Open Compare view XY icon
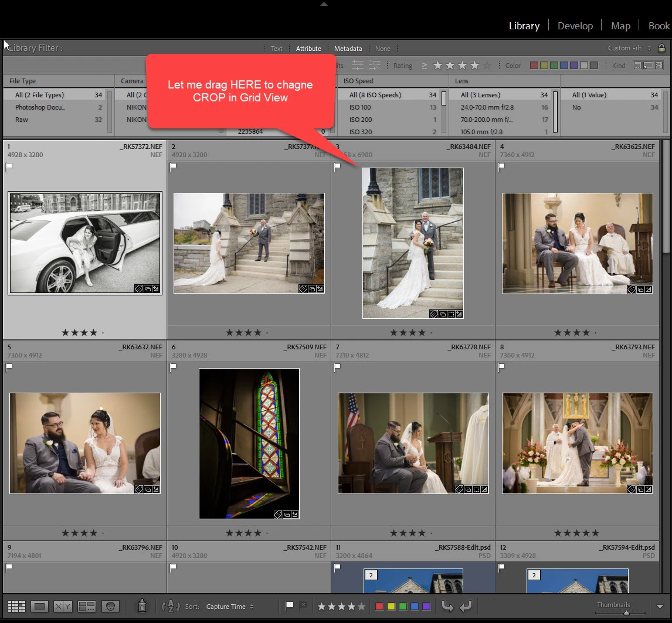 (63, 606)
